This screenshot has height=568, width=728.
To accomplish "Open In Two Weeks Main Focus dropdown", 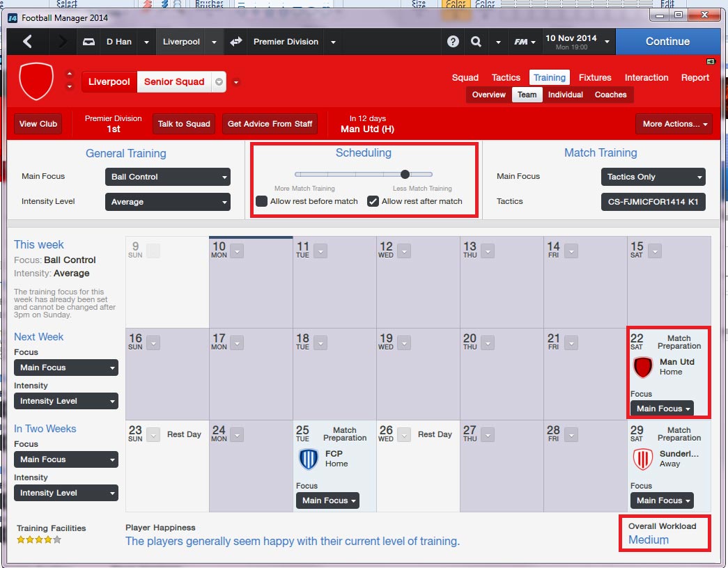I will click(66, 459).
